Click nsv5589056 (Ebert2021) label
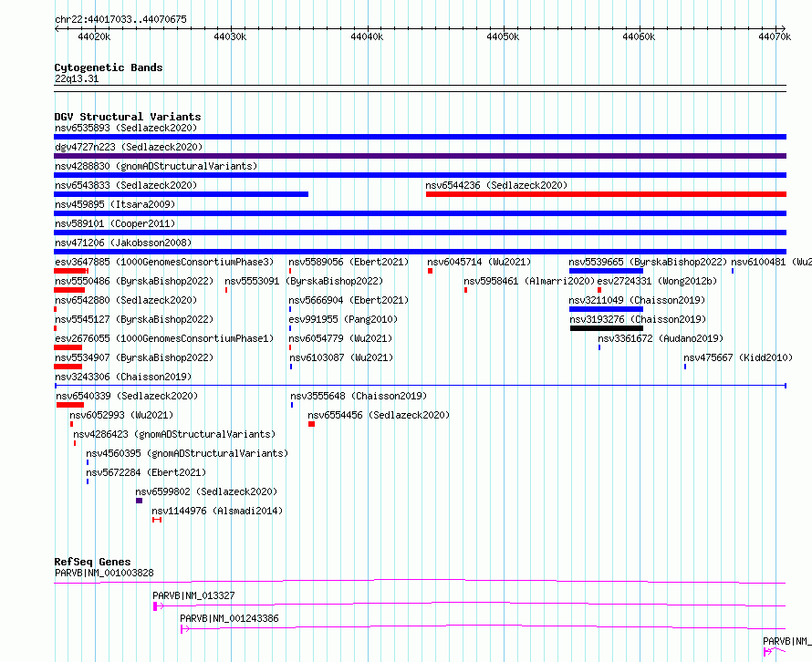The width and height of the screenshot is (812, 662). coord(349,262)
